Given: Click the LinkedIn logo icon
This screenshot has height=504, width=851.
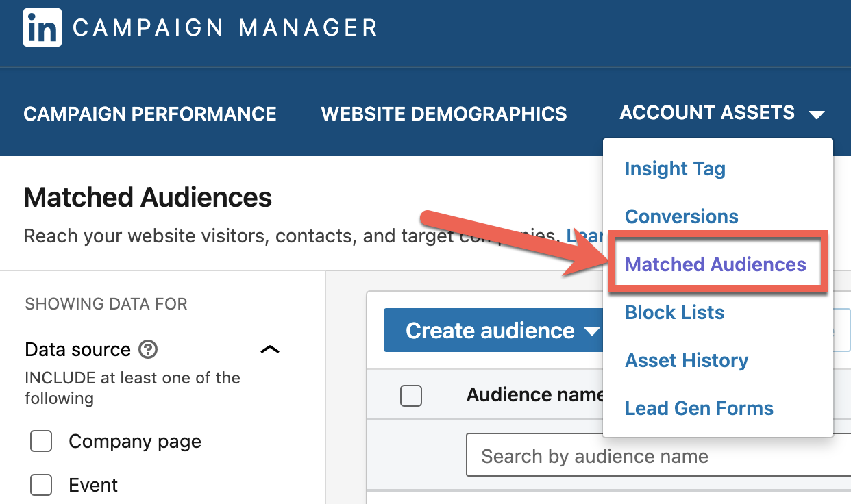Looking at the screenshot, I should click(42, 27).
